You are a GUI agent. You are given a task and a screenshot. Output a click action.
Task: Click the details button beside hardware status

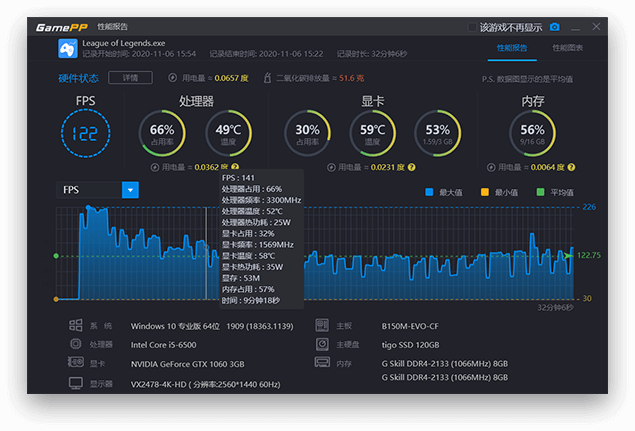pyautogui.click(x=130, y=77)
